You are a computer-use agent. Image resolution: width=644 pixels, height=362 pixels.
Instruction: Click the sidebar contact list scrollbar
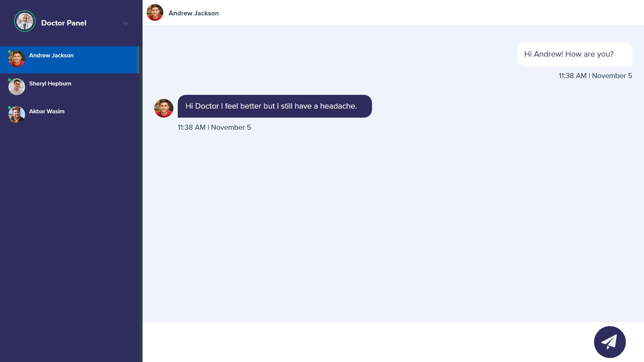pos(138,60)
